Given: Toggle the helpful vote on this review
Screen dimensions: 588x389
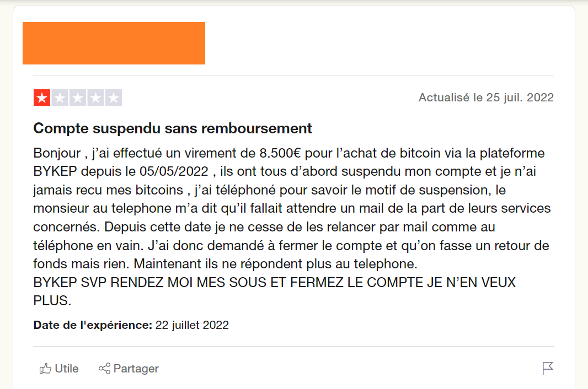Looking at the screenshot, I should click(x=59, y=369).
